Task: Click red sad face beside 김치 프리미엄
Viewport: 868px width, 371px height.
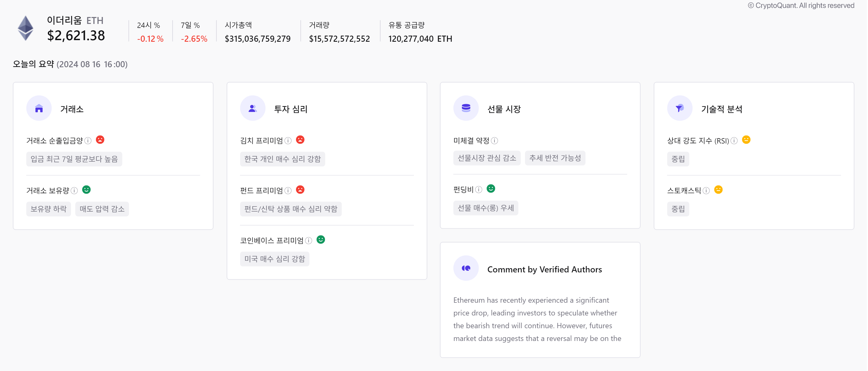Action: pyautogui.click(x=300, y=140)
